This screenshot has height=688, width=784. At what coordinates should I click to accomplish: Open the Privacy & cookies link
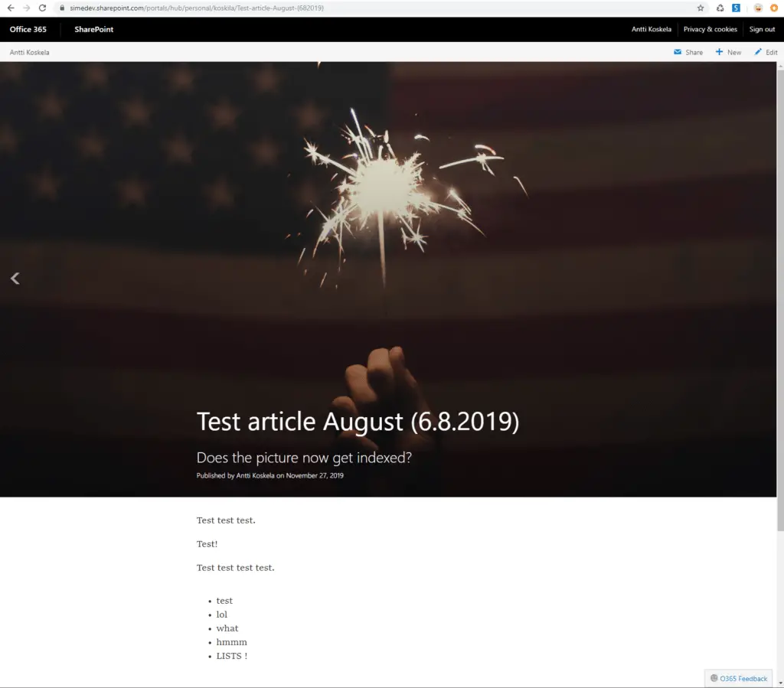click(710, 29)
